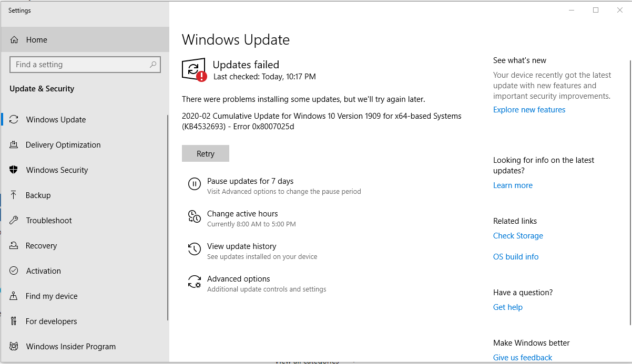Open the For developers section

pyautogui.click(x=51, y=321)
